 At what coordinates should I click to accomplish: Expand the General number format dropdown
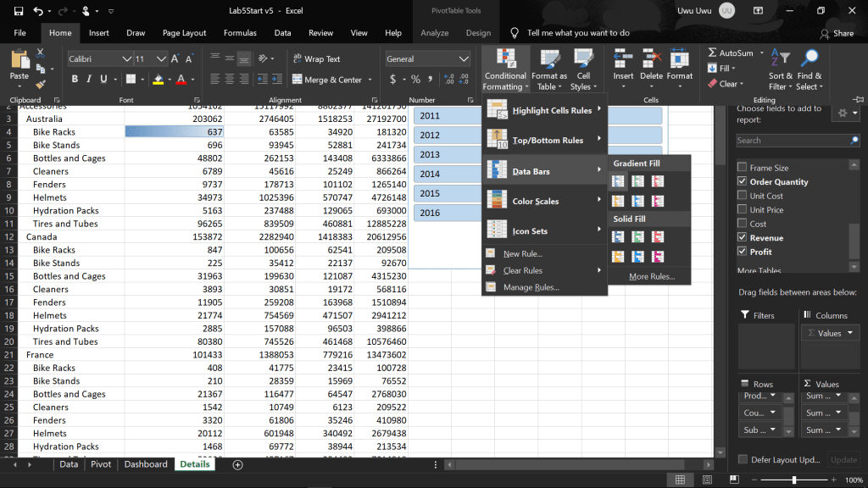pyautogui.click(x=463, y=59)
